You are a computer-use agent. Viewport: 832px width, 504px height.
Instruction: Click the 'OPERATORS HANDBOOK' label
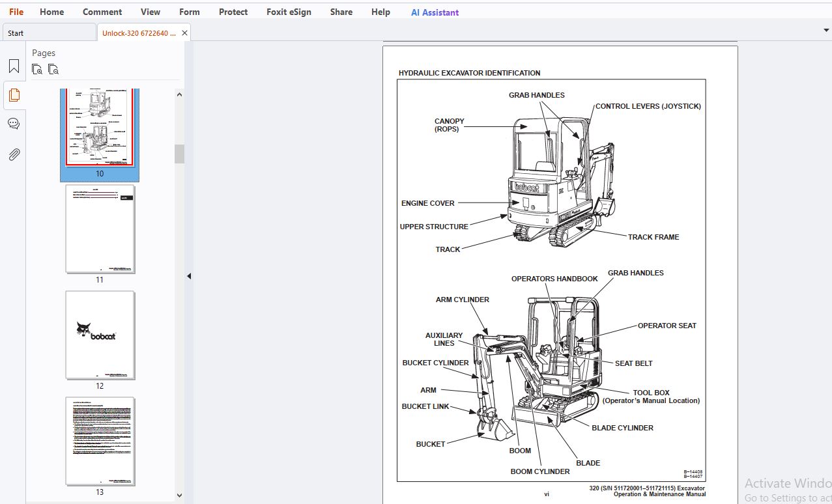point(554,279)
